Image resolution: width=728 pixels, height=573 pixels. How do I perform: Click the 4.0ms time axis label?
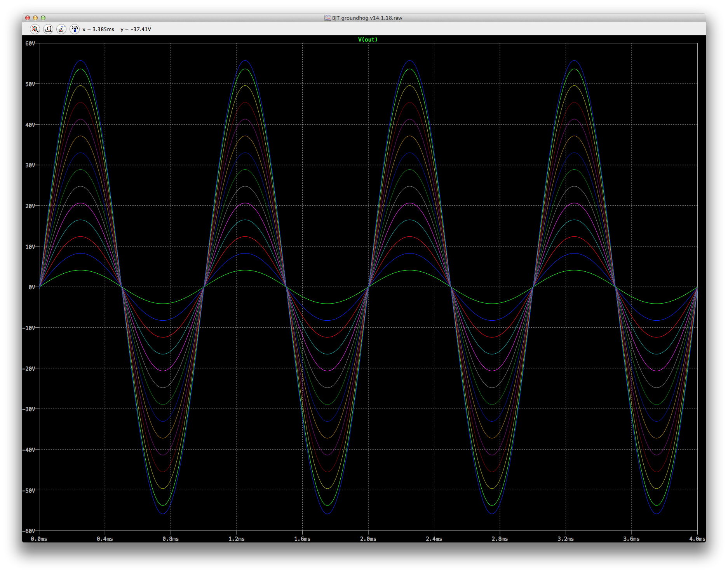pos(697,539)
